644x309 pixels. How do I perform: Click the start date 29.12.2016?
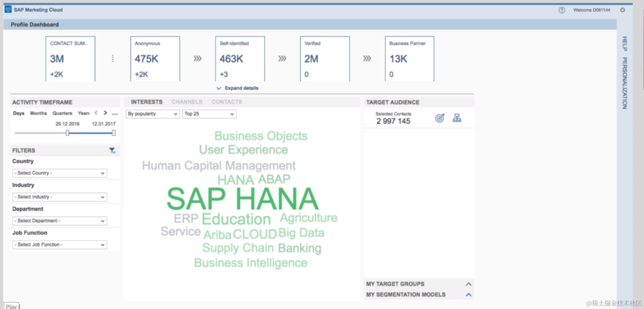pos(68,124)
